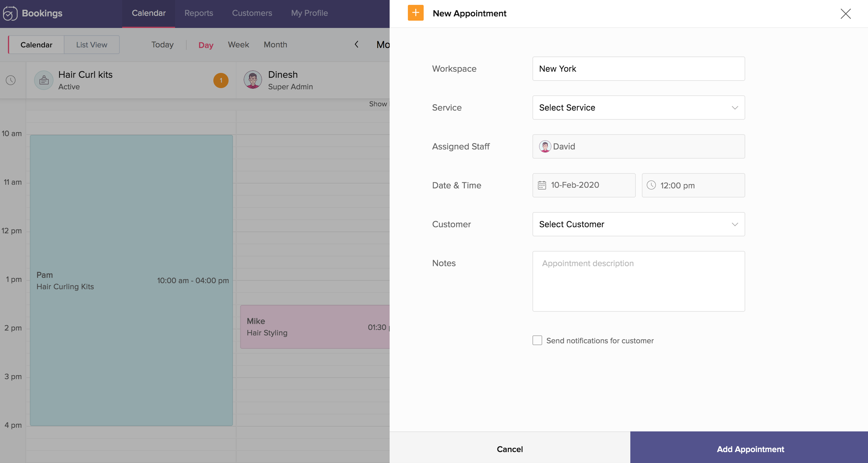Click the Appointment description notes field
Image resolution: width=868 pixels, height=463 pixels.
(638, 281)
